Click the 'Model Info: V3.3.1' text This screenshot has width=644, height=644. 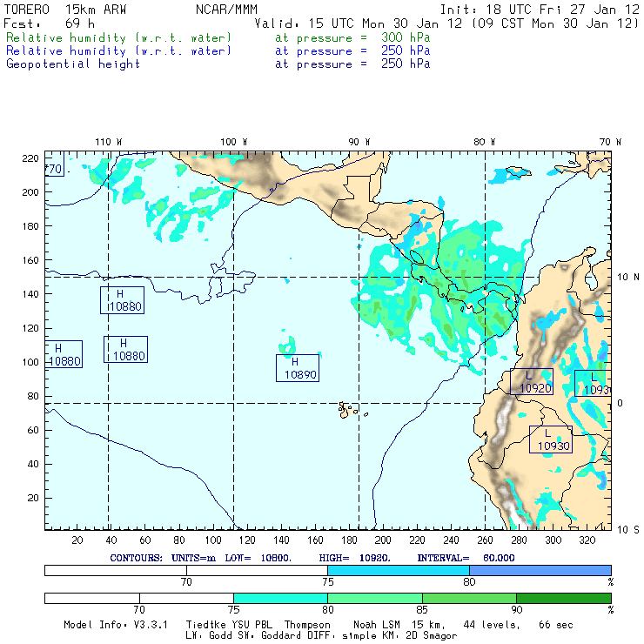[116, 625]
